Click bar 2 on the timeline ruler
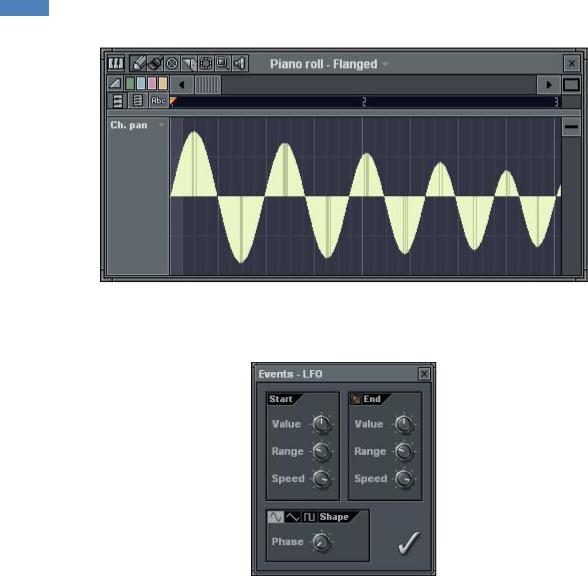 [364, 102]
